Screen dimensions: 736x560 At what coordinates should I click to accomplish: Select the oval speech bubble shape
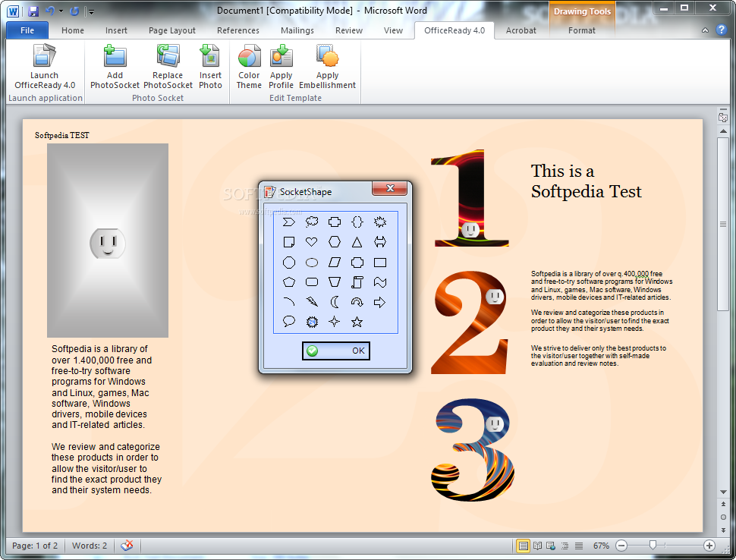coord(289,322)
